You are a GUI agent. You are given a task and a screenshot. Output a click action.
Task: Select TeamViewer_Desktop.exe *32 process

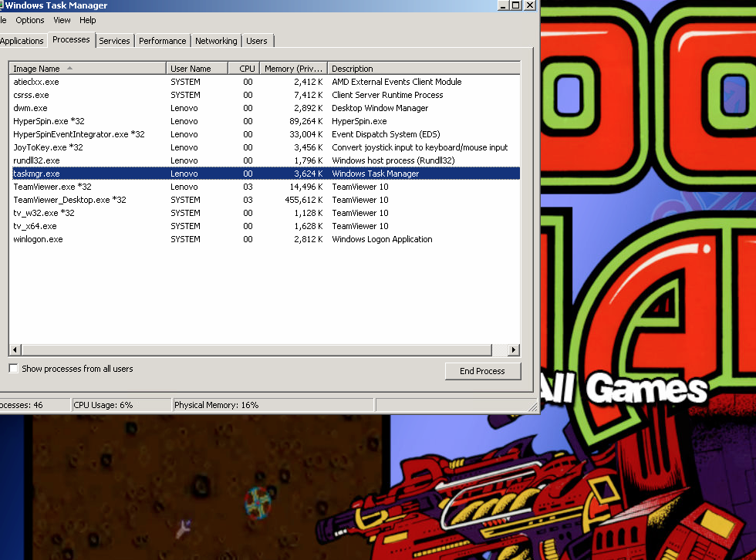265,200
